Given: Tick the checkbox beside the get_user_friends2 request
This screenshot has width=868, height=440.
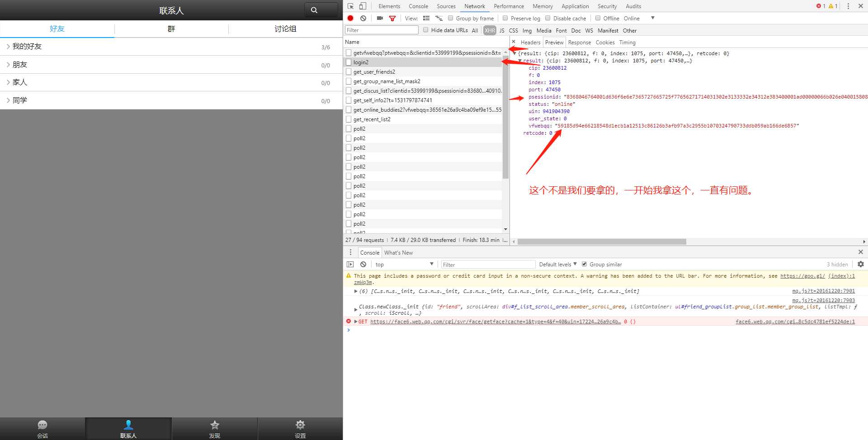Looking at the screenshot, I should 349,72.
